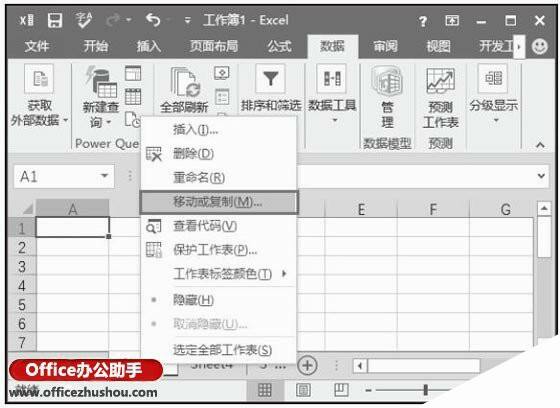Switch to the 公式 tab
The width and height of the screenshot is (560, 408).
(279, 46)
